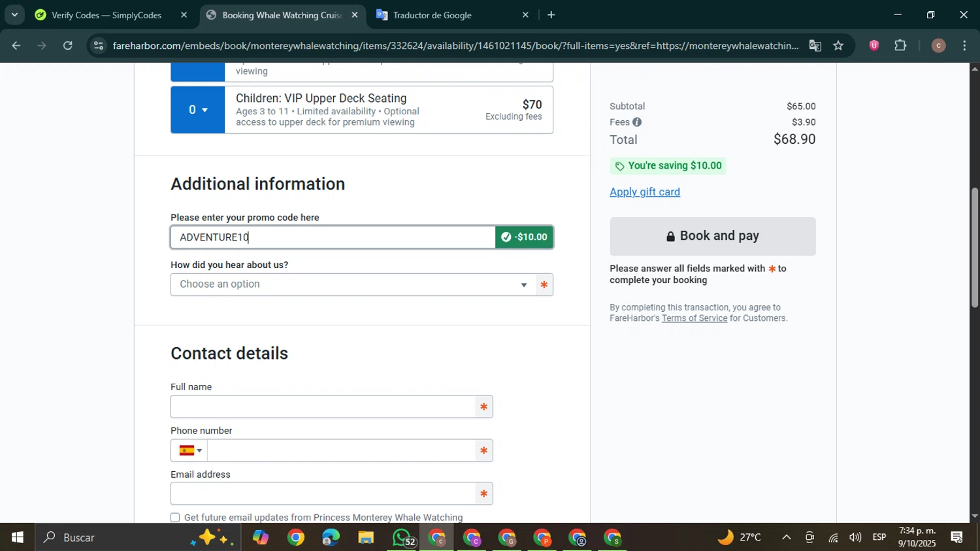This screenshot has height=551, width=980.
Task: Click the address bar URL
Action: click(x=455, y=46)
